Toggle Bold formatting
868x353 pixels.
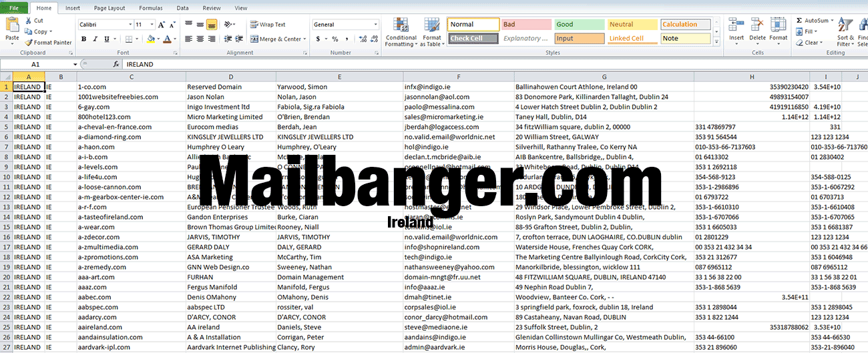coord(84,39)
